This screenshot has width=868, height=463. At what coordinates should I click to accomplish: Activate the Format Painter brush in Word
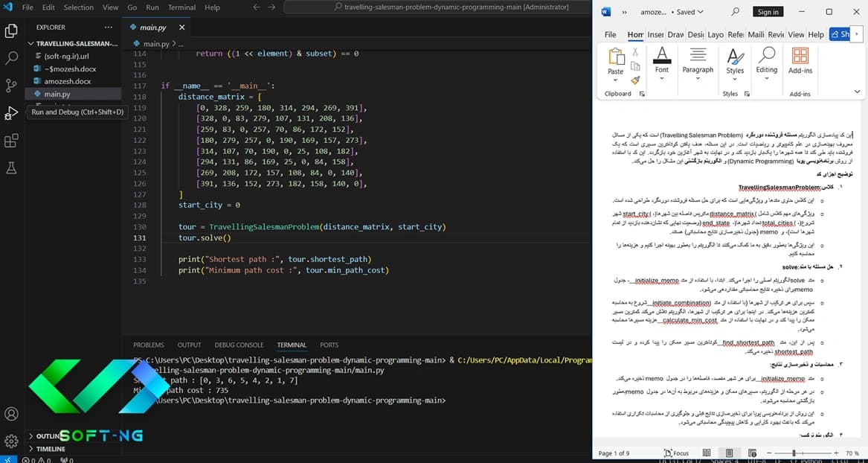pyautogui.click(x=635, y=80)
